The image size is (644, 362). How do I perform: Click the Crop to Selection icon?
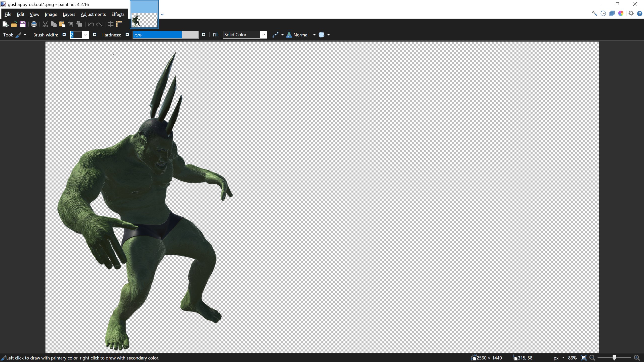point(71,24)
